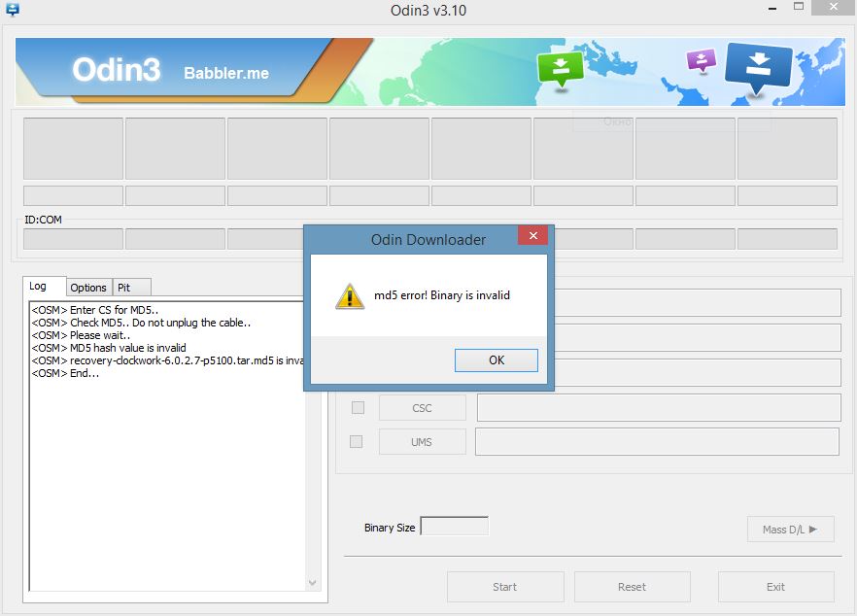Click the Babbler.me text in the banner

pos(226,73)
